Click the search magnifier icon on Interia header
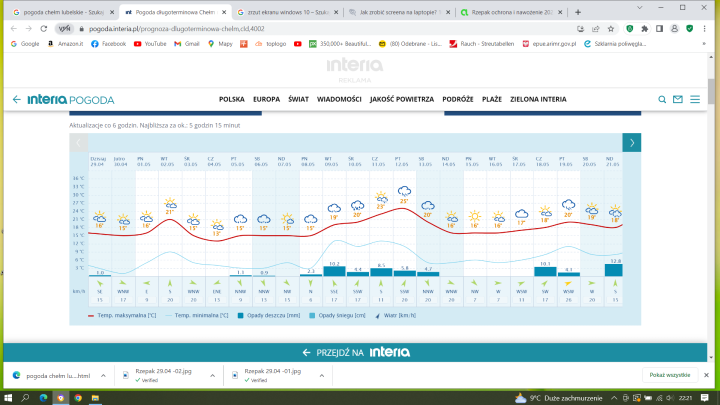The height and width of the screenshot is (405, 720). (x=662, y=100)
